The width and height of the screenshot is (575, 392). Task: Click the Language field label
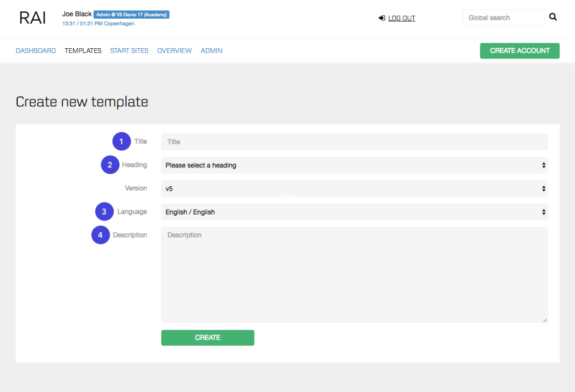[x=132, y=212]
